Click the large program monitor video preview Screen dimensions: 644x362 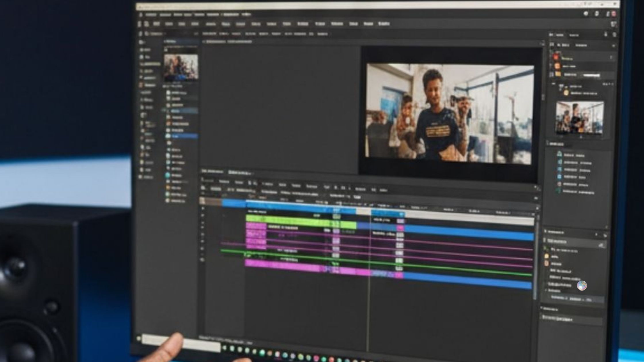point(450,114)
